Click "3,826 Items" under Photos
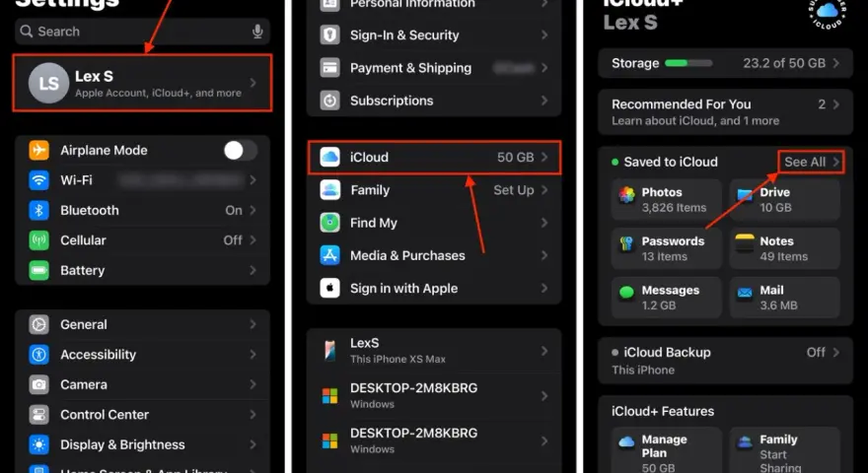The image size is (868, 473). (x=674, y=208)
